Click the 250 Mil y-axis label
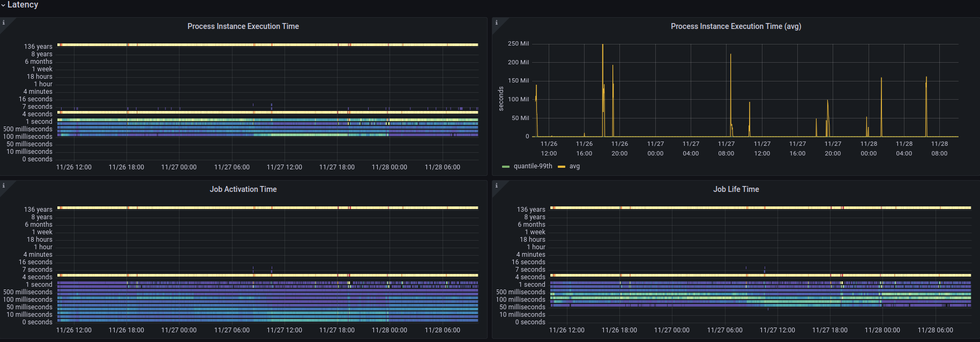The width and height of the screenshot is (980, 342). coord(518,44)
